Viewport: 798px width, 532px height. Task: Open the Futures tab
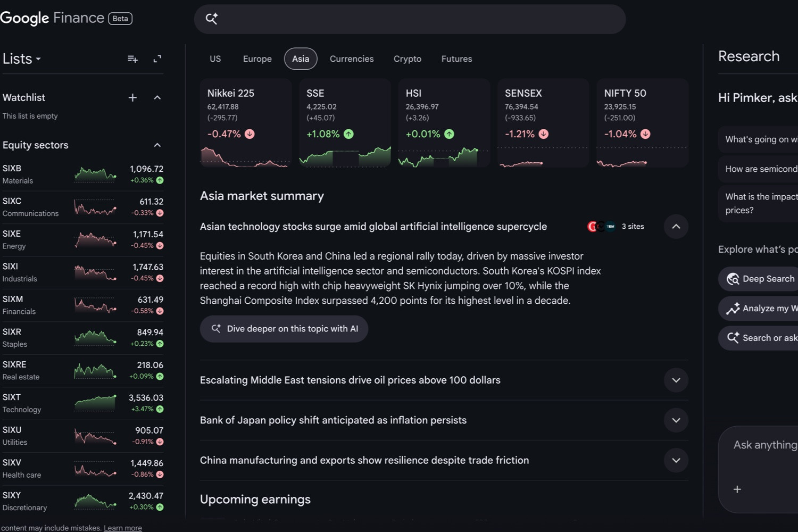456,59
